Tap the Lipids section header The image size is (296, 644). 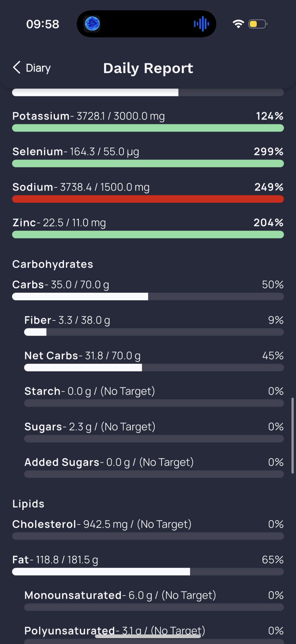[x=28, y=504]
